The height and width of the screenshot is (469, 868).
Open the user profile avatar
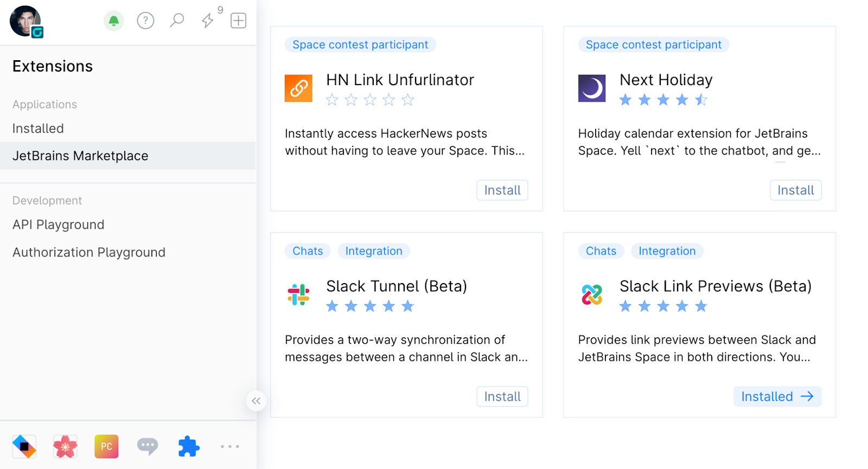tap(25, 22)
